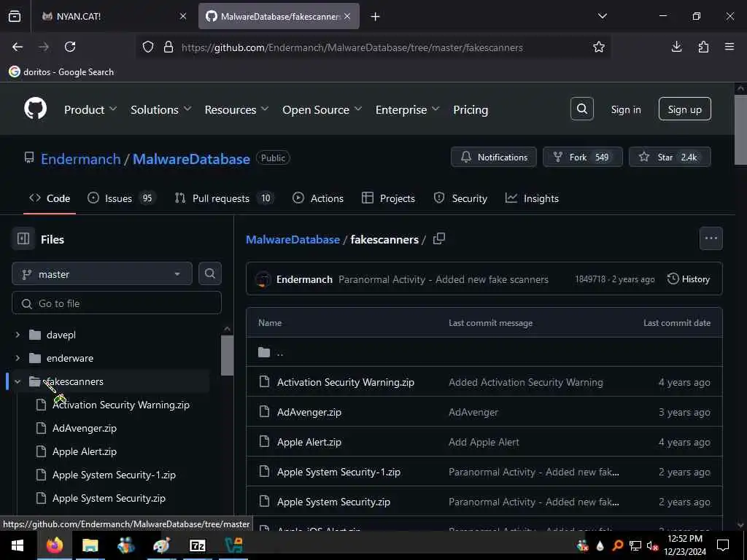Screen dimensions: 747x560
Task: Star the MalwareDatabase repository
Action: click(x=670, y=157)
